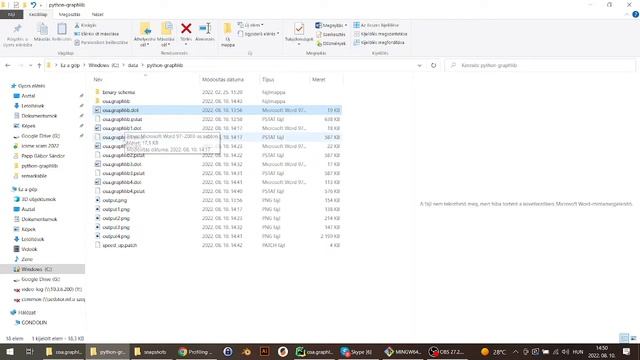This screenshot has width=640, height=360.
Task: Open MINGW64 terminal on taskbar
Action: pos(402,351)
